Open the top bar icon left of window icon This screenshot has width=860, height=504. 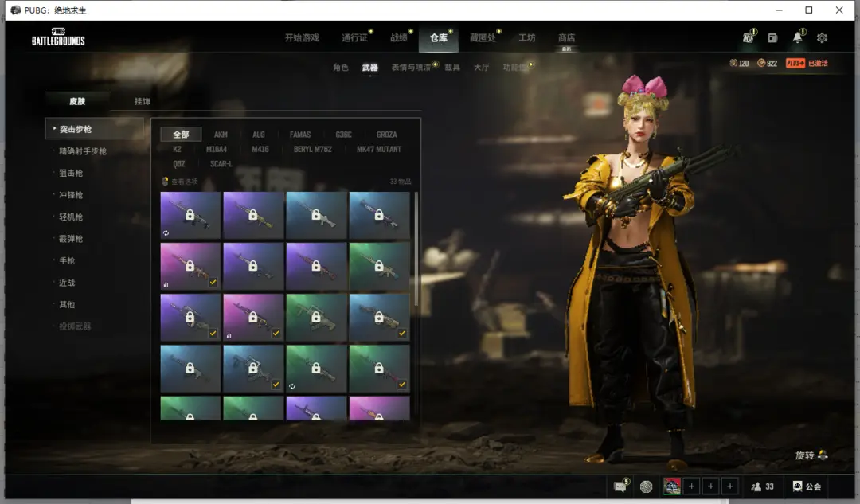(748, 37)
